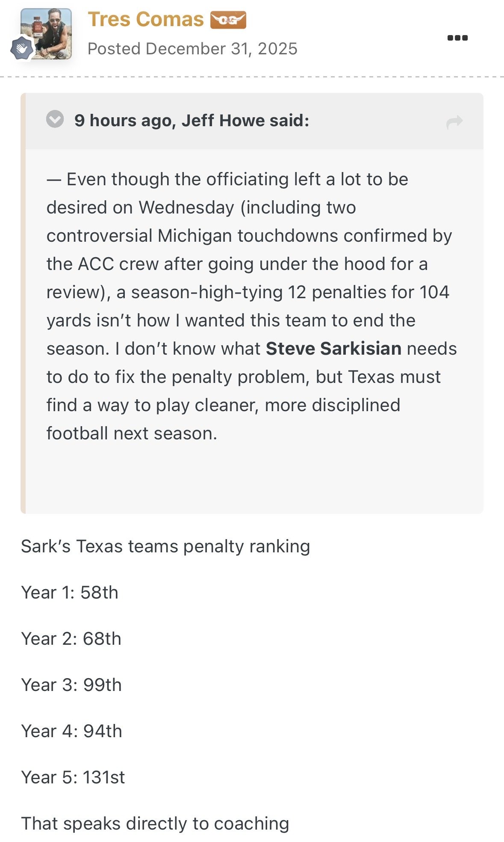Collapse the Jeff Howe quote chevron
The width and height of the screenshot is (504, 842).
(x=55, y=119)
